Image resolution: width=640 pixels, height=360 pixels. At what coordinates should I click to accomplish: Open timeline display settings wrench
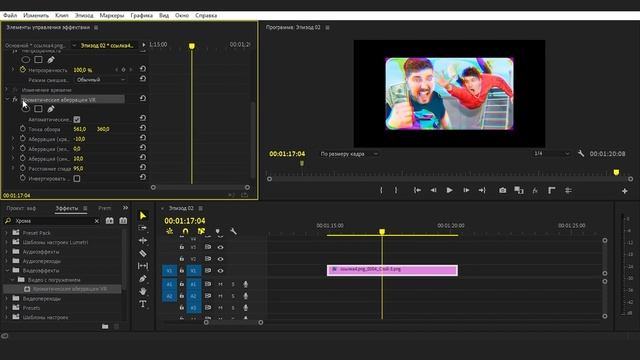point(233,231)
